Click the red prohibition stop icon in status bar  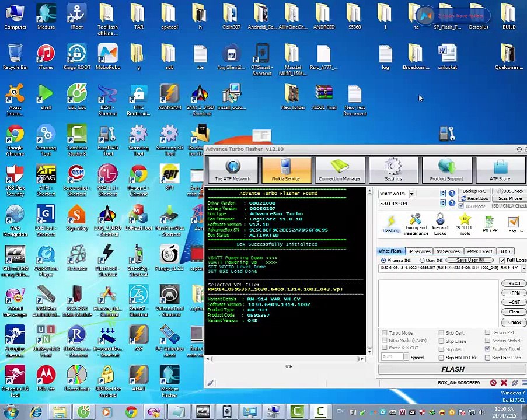[493, 383]
